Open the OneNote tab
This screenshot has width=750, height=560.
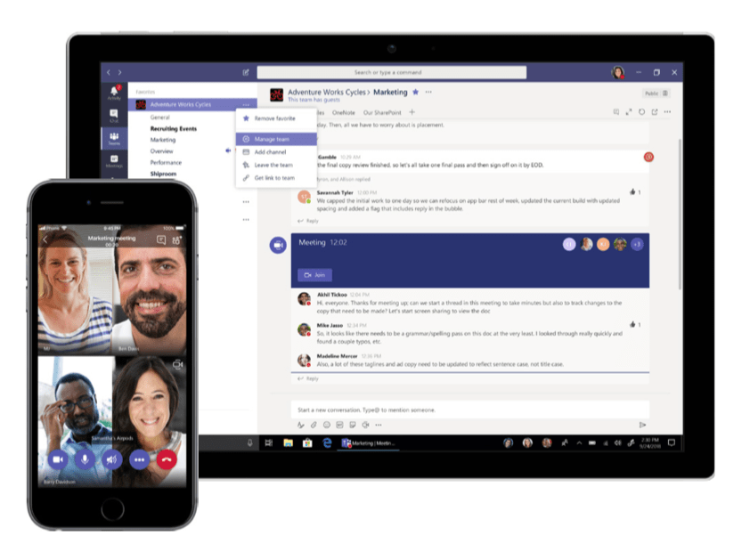[x=344, y=113]
